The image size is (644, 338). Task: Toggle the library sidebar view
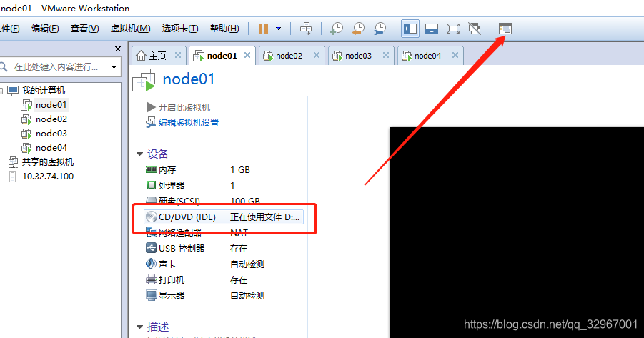point(410,29)
